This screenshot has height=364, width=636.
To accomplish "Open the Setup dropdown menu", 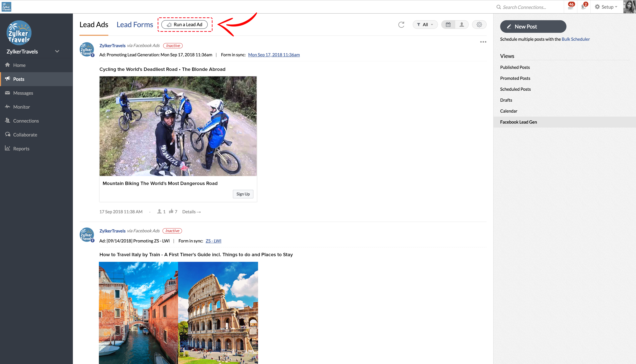I will (606, 7).
